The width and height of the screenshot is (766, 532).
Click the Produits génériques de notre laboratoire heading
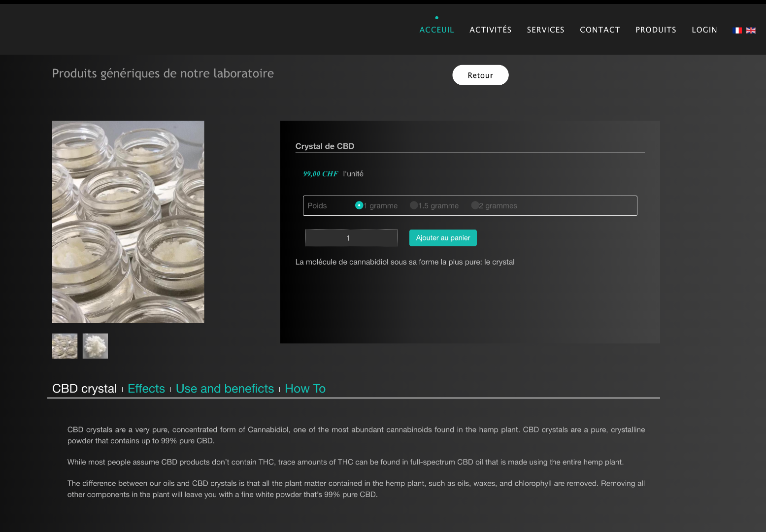point(163,73)
